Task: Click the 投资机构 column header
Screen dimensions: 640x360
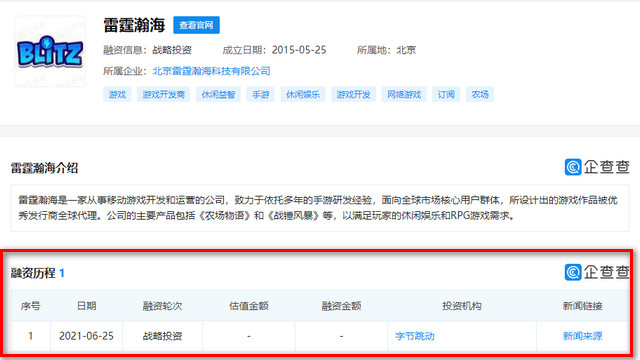Action: click(462, 306)
